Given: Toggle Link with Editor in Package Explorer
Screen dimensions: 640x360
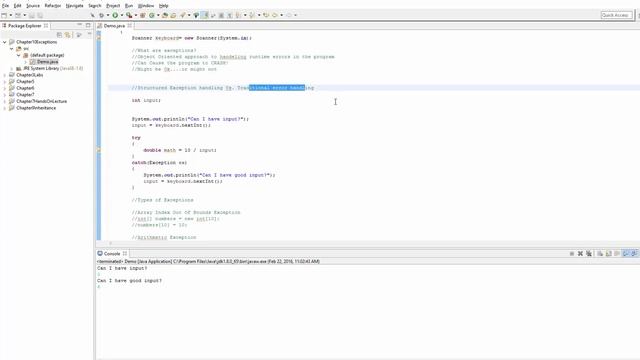Looking at the screenshot, I should point(68,35).
